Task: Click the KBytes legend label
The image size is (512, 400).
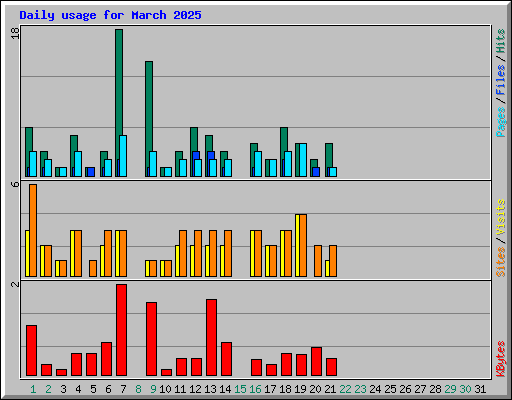Action: 500,359
